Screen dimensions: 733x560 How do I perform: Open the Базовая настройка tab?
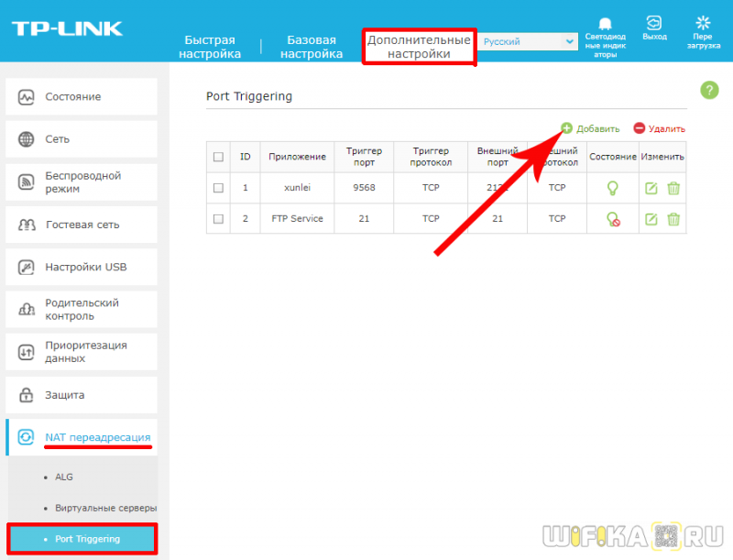[x=312, y=47]
